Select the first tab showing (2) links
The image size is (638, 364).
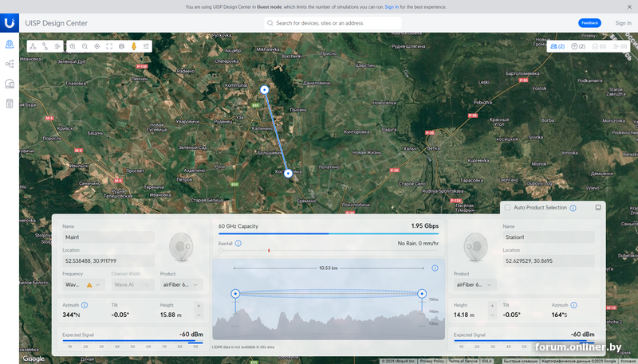tap(557, 46)
